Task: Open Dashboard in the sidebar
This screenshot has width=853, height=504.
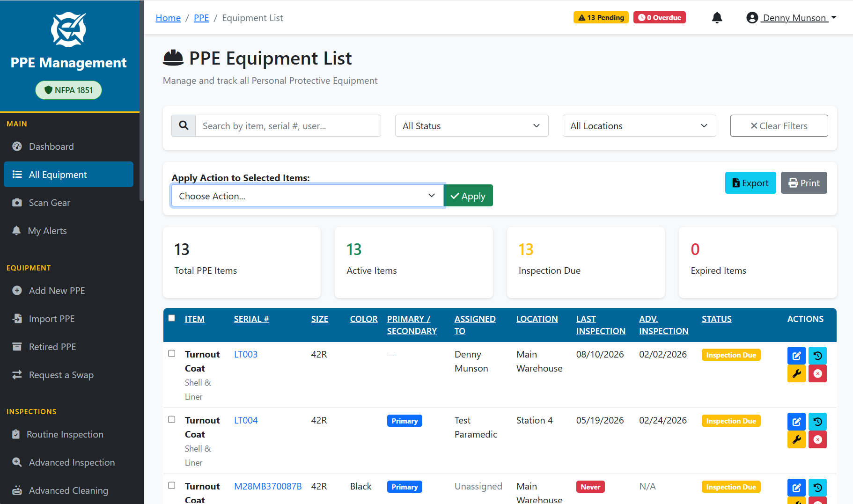Action: (x=68, y=146)
